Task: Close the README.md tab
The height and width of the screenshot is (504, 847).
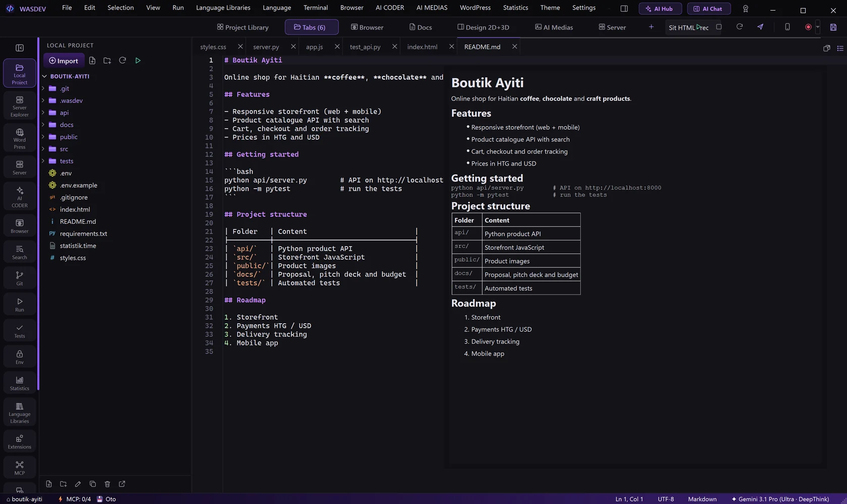Action: click(x=515, y=46)
